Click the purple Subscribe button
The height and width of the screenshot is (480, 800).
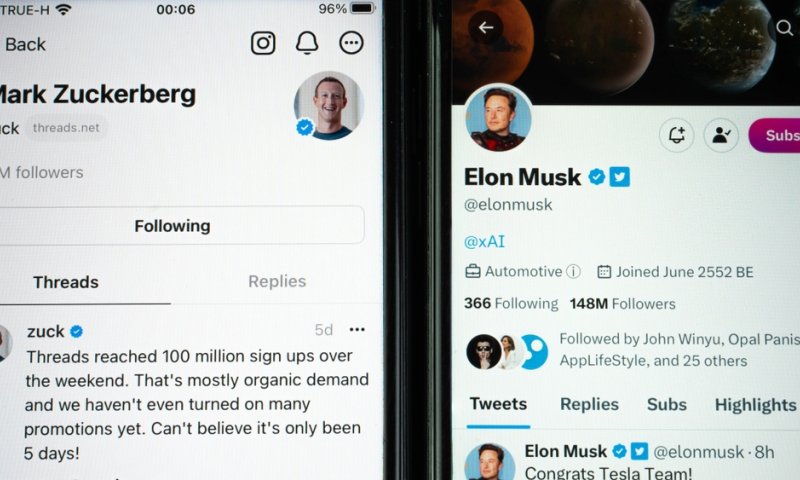(x=774, y=135)
